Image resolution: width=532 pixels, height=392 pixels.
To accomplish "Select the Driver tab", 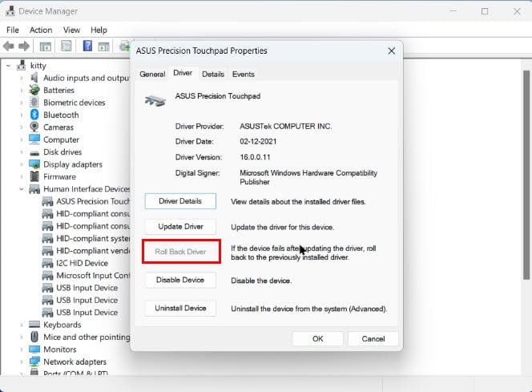I will 183,73.
